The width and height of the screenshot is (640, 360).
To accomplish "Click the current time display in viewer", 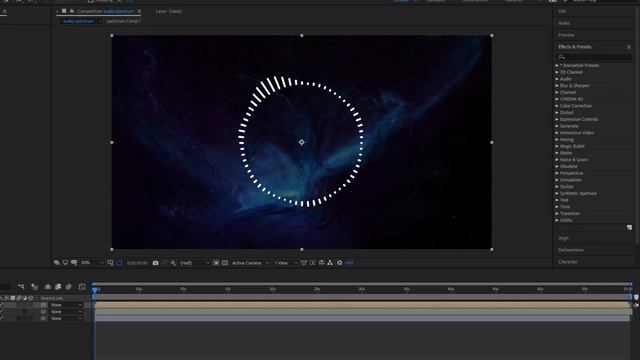I will click(x=137, y=263).
